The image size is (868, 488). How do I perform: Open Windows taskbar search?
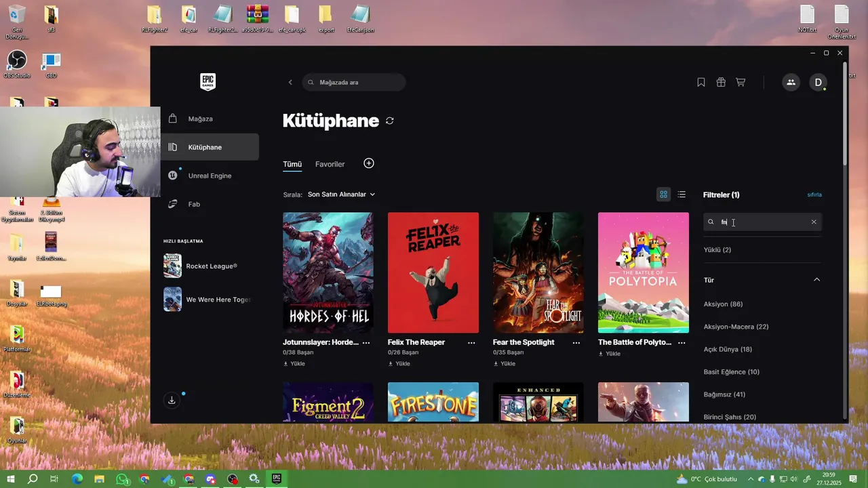[x=33, y=479]
